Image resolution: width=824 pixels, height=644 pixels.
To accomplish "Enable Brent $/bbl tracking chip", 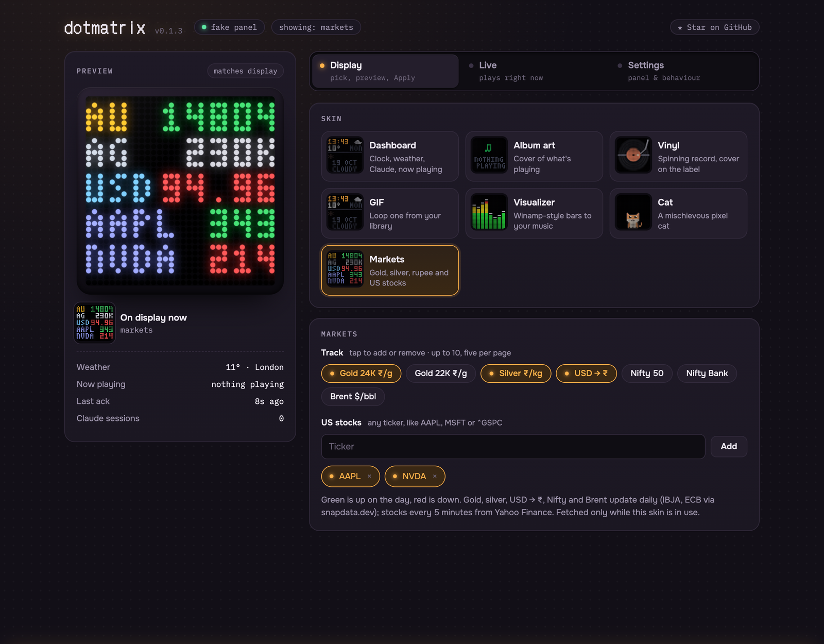I will pos(353,397).
